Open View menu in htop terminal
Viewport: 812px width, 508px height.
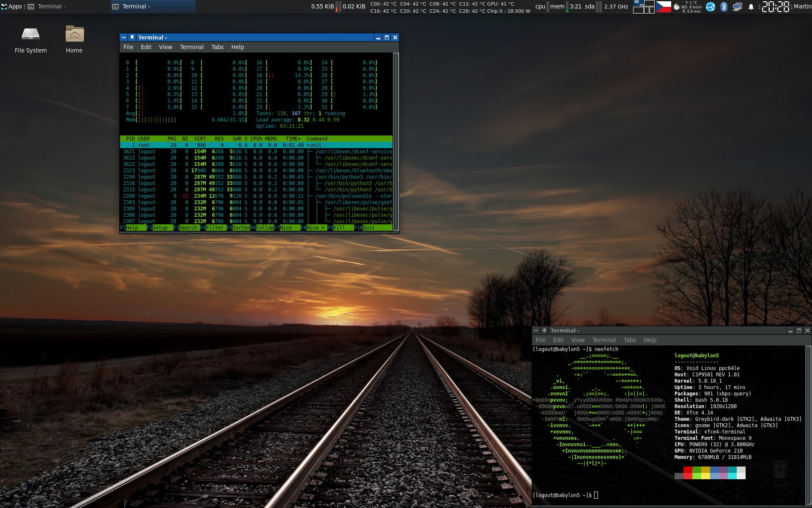(x=165, y=47)
